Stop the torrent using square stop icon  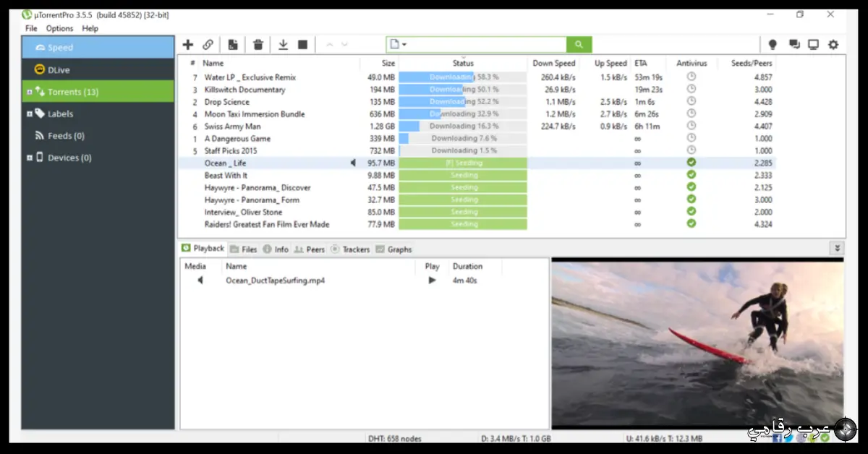pyautogui.click(x=302, y=44)
